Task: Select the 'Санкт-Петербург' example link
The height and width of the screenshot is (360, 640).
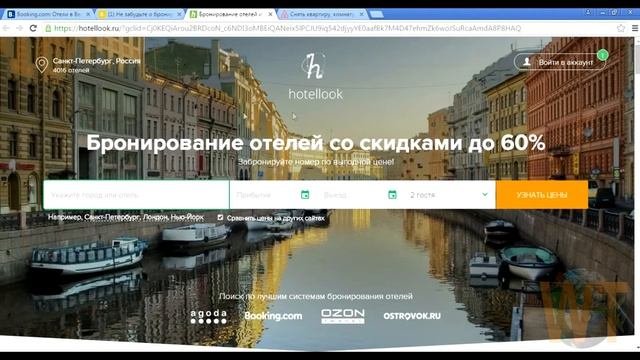Action: (112, 217)
